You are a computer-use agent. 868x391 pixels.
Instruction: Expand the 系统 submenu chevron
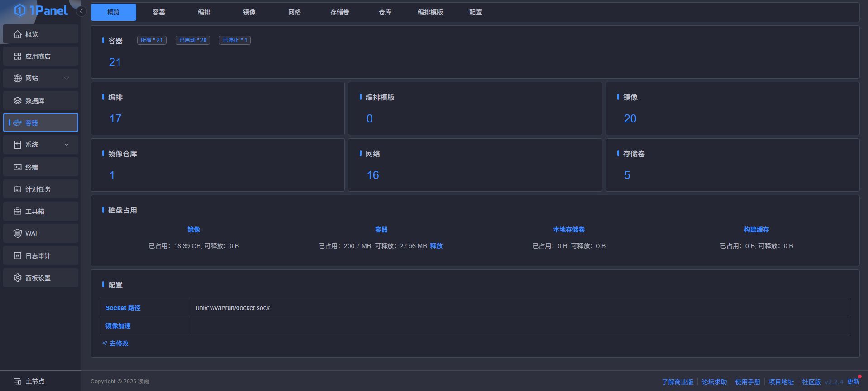coord(67,145)
